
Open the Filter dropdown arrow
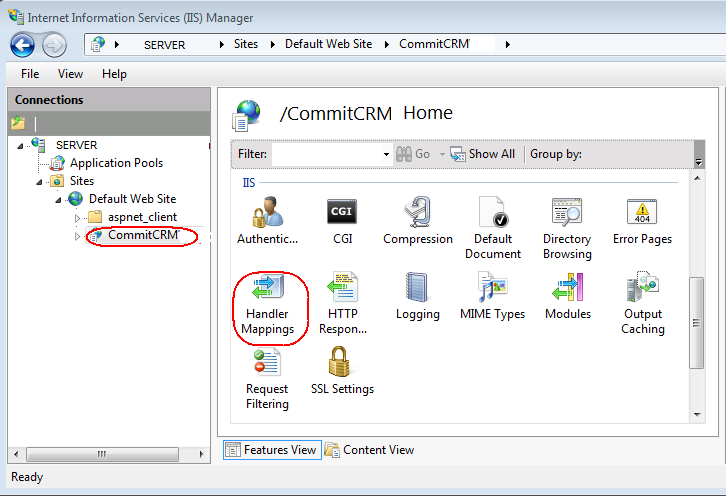(386, 155)
